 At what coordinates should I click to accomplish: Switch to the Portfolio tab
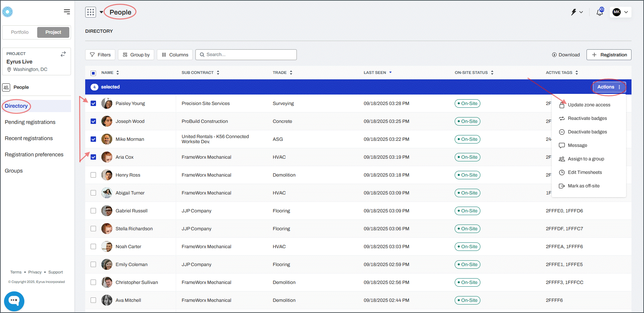20,32
